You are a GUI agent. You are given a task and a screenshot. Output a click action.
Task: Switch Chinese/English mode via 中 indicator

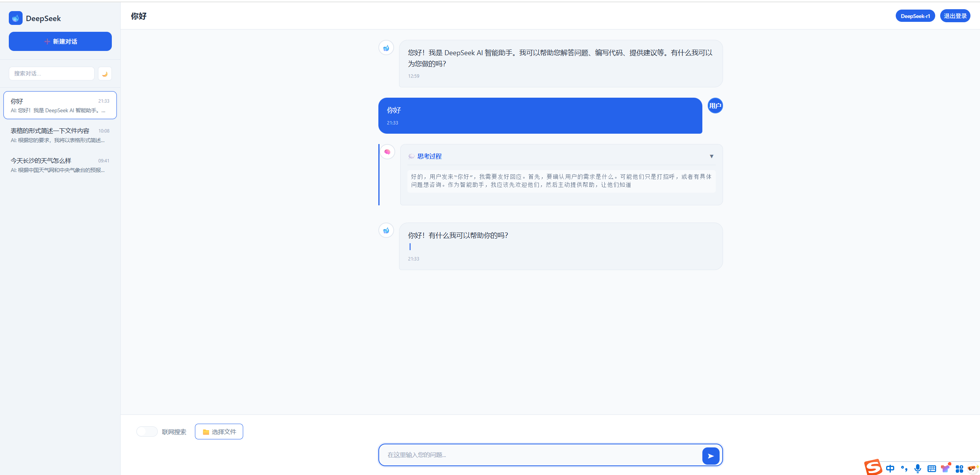point(890,468)
